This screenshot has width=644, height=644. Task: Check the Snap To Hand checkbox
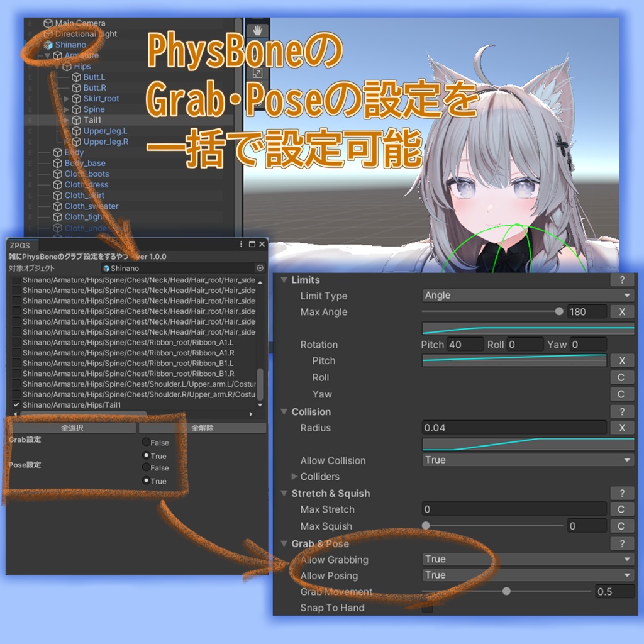click(x=427, y=608)
